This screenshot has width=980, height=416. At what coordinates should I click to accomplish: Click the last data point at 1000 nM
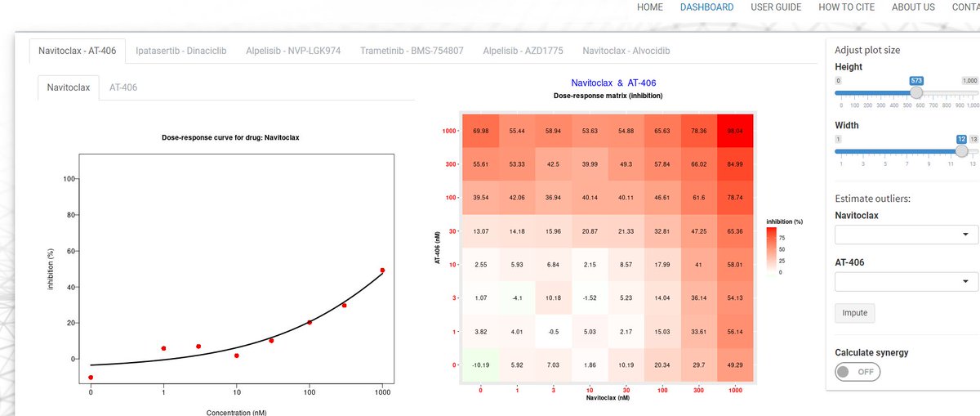pyautogui.click(x=382, y=271)
